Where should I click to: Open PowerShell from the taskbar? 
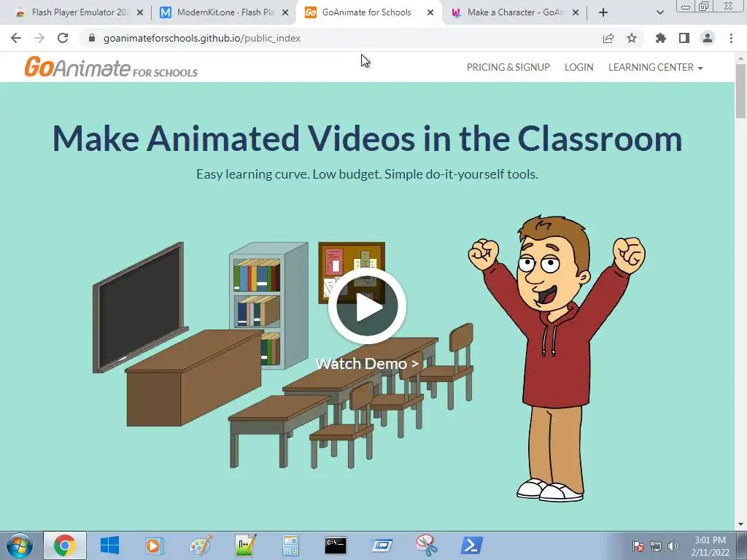(472, 545)
